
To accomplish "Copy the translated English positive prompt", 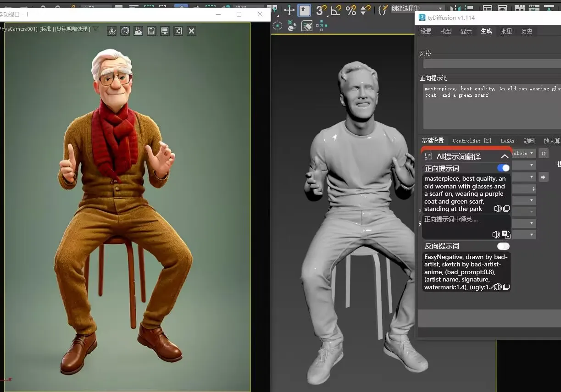I will coord(506,209).
